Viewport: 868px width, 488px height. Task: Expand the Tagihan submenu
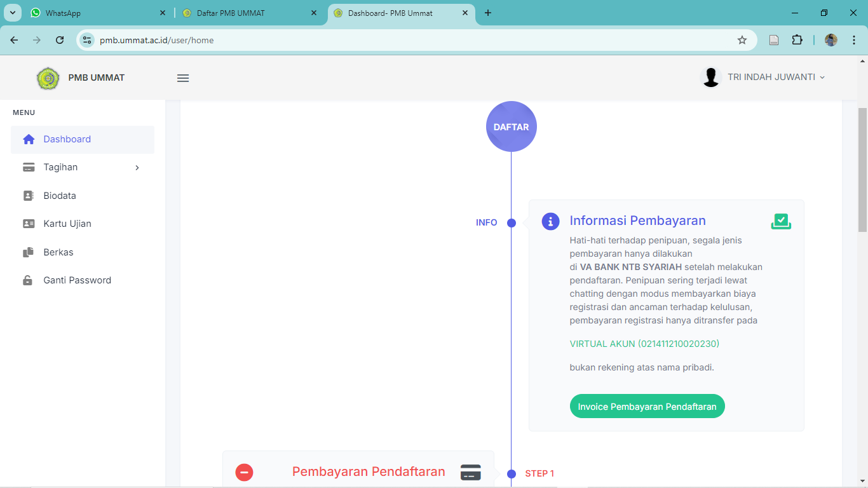point(83,168)
